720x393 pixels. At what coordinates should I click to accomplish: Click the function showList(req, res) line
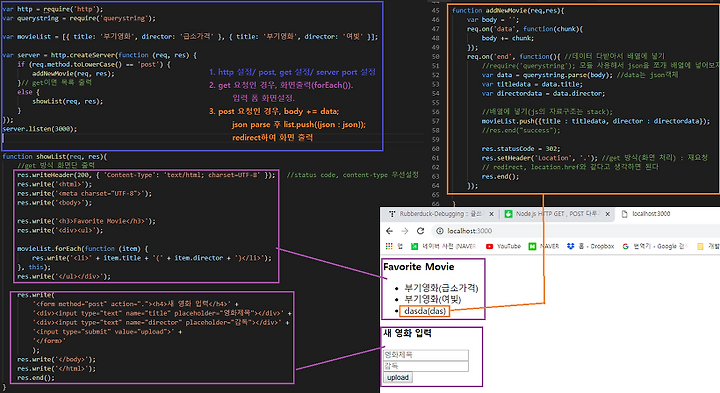click(x=55, y=157)
